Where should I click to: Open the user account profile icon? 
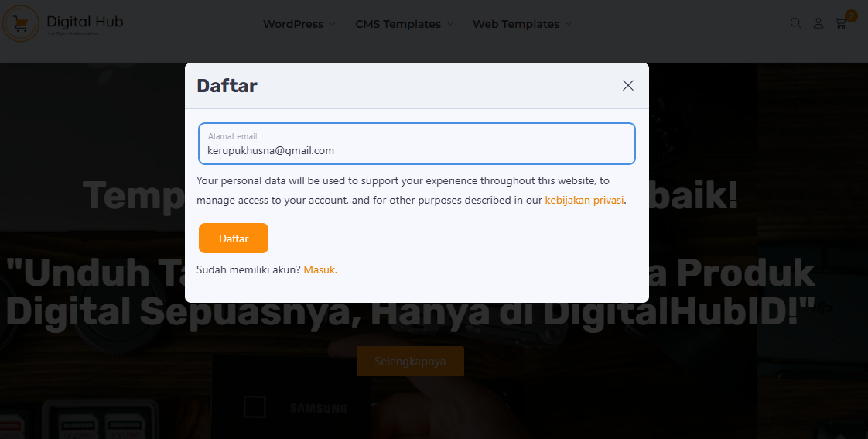click(818, 23)
